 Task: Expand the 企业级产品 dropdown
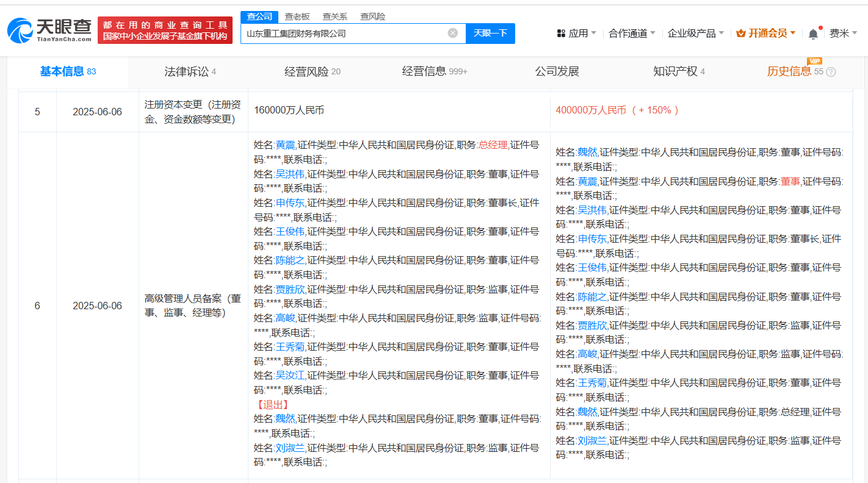click(x=695, y=34)
